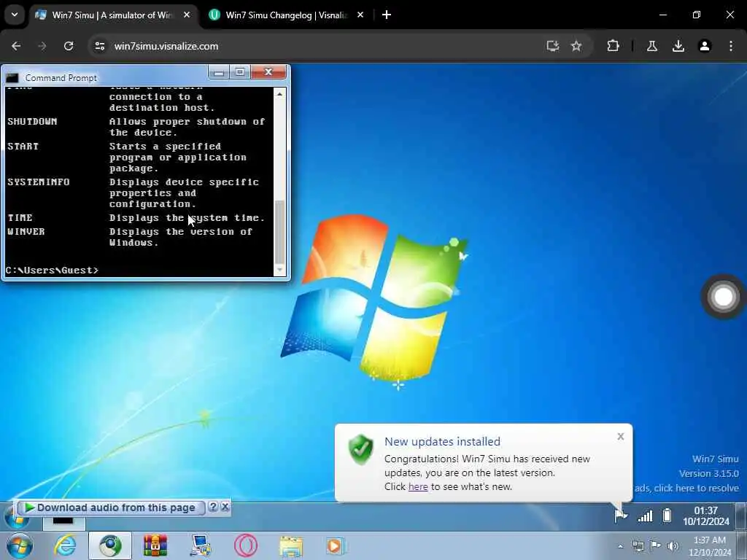Switch to the Win7 Simu simulator tab

click(112, 15)
